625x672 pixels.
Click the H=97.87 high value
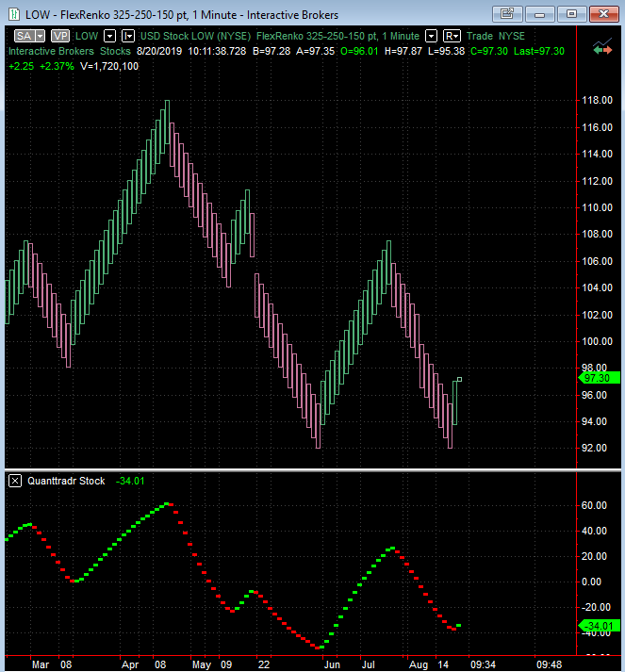pos(403,51)
